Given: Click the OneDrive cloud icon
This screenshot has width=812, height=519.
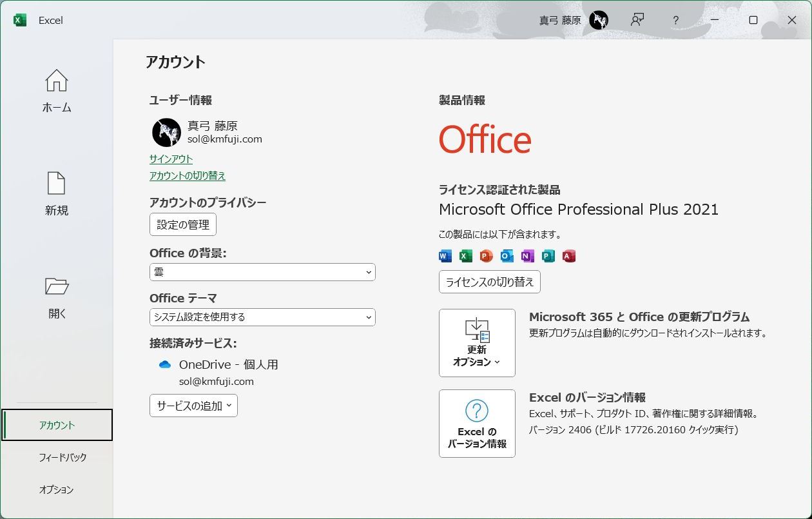Looking at the screenshot, I should click(x=165, y=364).
